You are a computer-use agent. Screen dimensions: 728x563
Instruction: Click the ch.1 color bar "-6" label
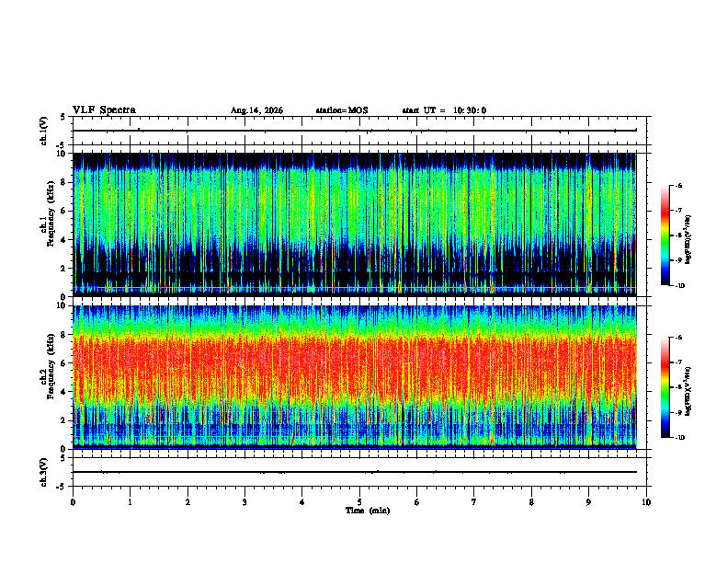pyautogui.click(x=678, y=185)
